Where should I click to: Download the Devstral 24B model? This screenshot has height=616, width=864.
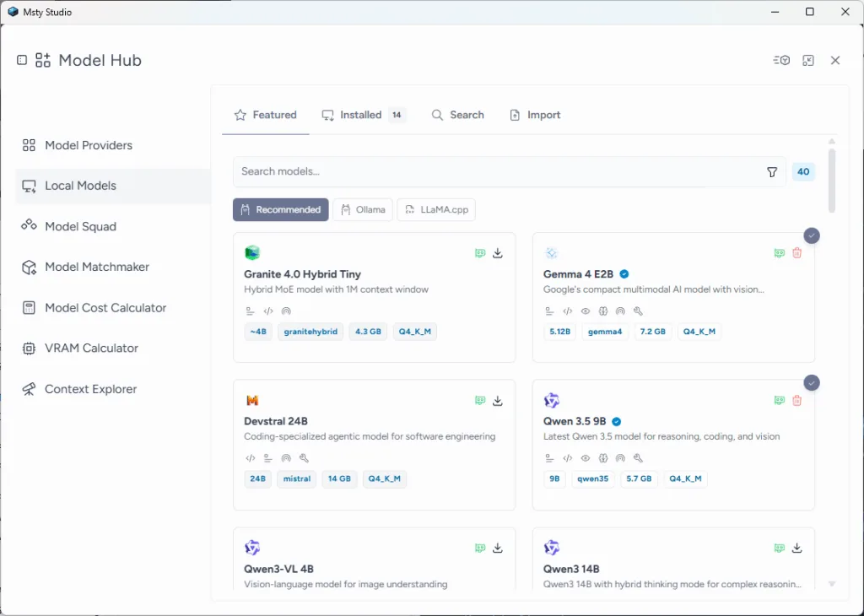(498, 401)
